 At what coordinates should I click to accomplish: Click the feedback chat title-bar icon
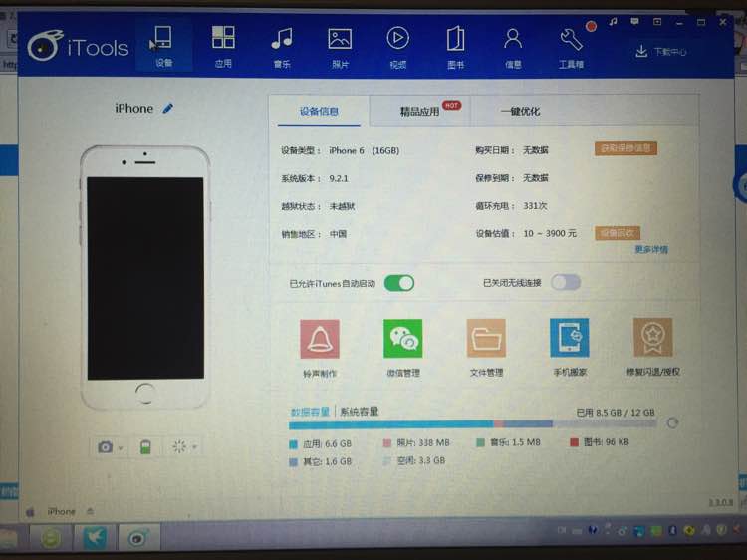click(634, 22)
